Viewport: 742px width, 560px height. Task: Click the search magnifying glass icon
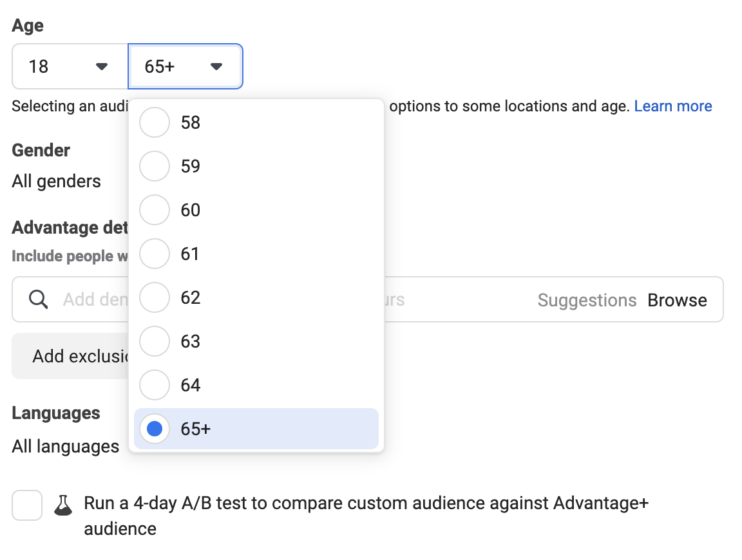click(38, 299)
